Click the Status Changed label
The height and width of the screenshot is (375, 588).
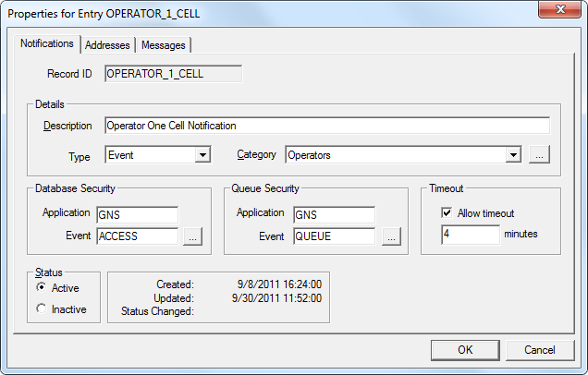tap(157, 311)
